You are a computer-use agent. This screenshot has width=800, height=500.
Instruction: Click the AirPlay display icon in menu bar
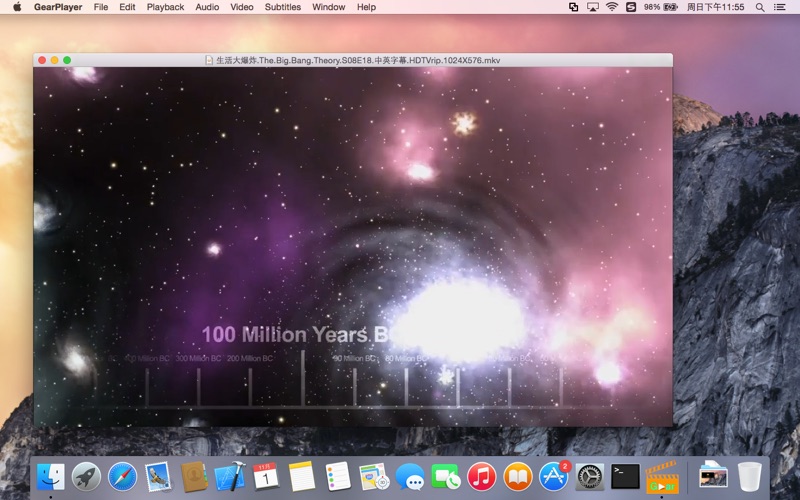[x=592, y=7]
